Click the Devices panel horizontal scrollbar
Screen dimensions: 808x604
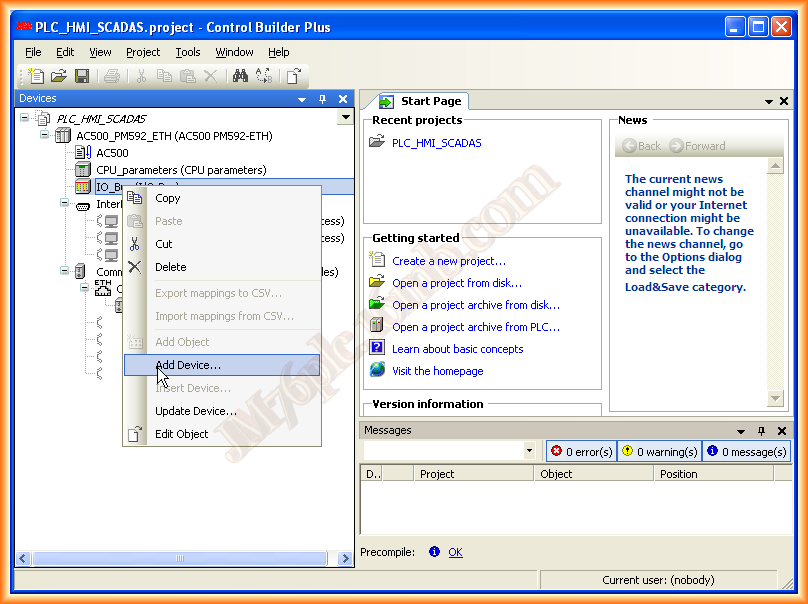click(x=180, y=559)
